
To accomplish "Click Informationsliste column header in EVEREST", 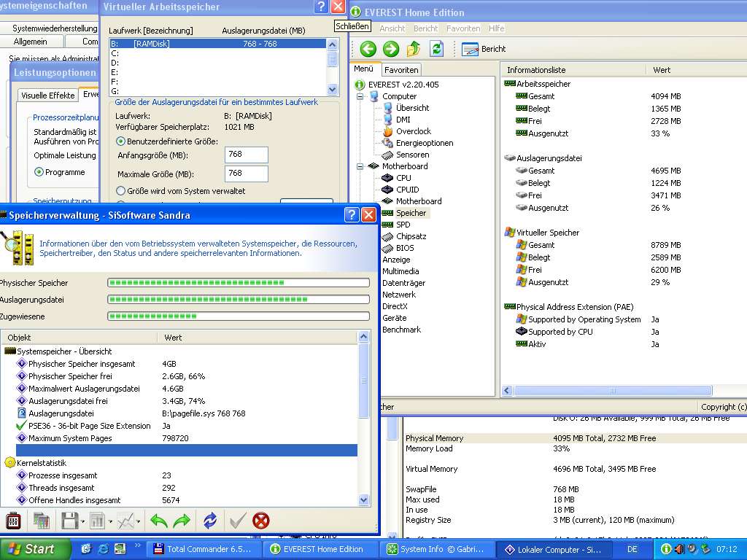I will (573, 70).
